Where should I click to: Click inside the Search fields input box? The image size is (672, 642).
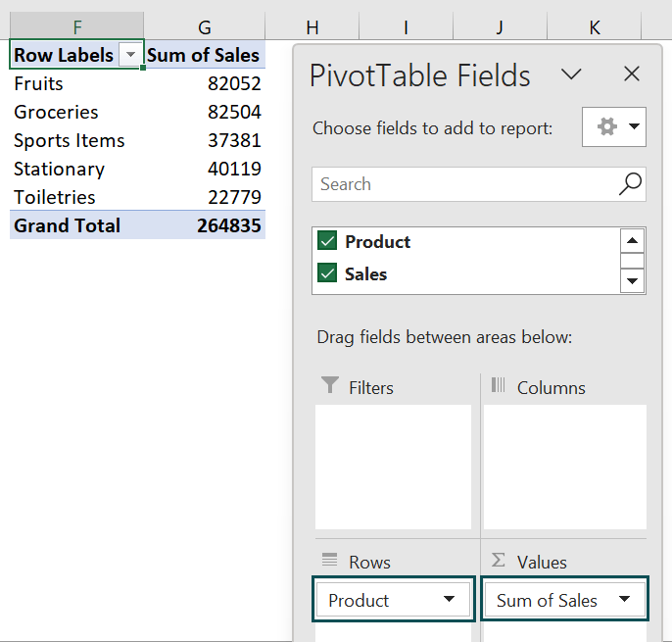[479, 184]
